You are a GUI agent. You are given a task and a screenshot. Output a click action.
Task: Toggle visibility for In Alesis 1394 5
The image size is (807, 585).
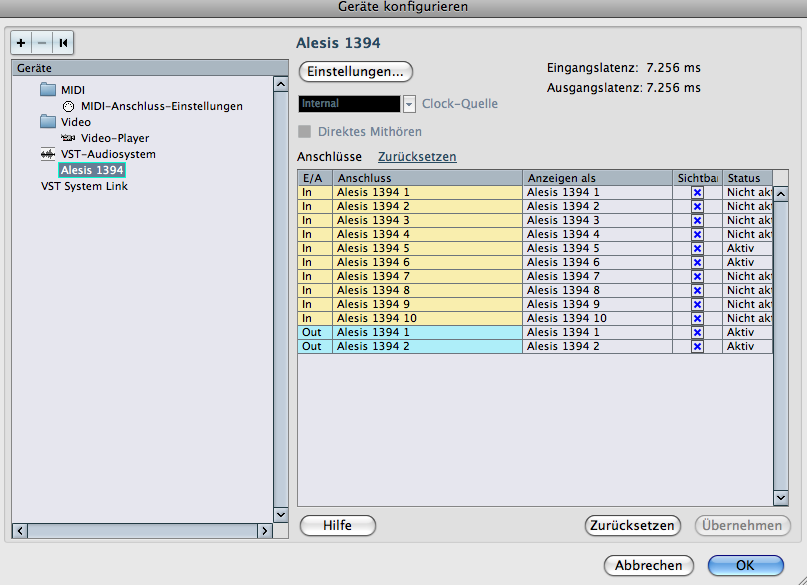pyautogui.click(x=697, y=249)
